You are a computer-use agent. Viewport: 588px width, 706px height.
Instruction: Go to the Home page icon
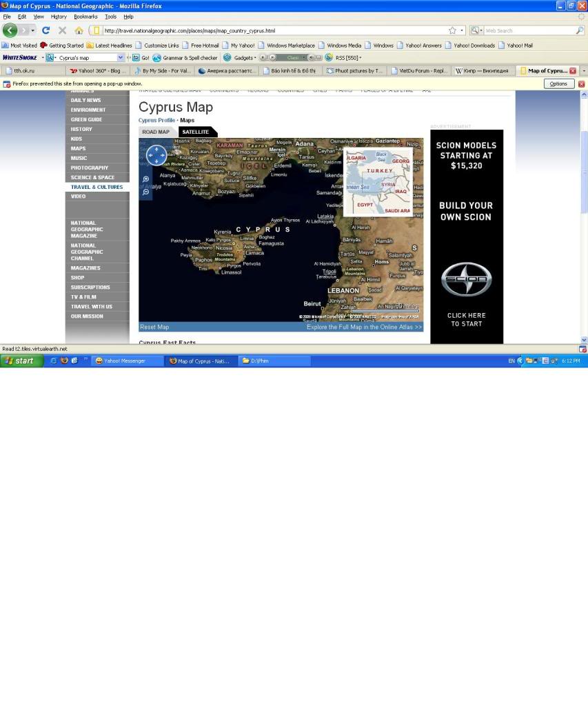click(x=79, y=30)
